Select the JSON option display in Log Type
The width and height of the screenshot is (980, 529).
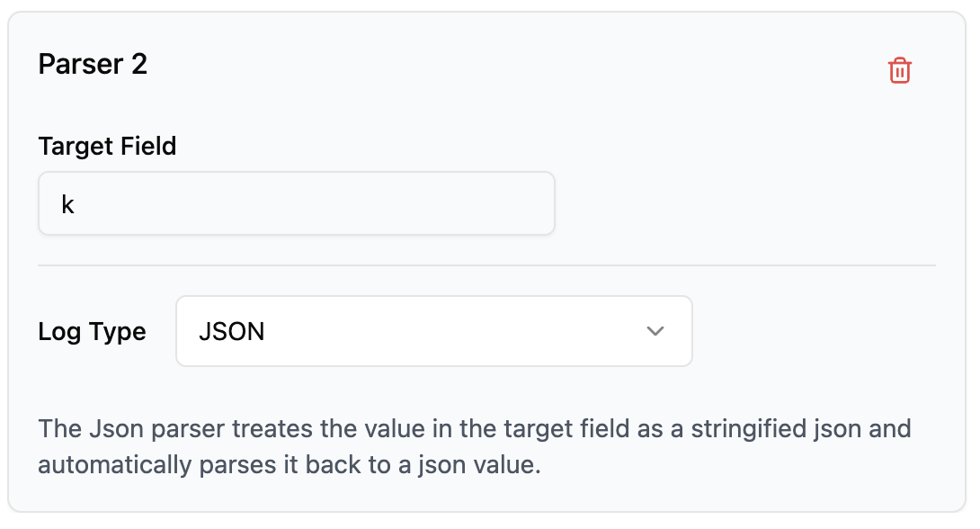coord(231,331)
